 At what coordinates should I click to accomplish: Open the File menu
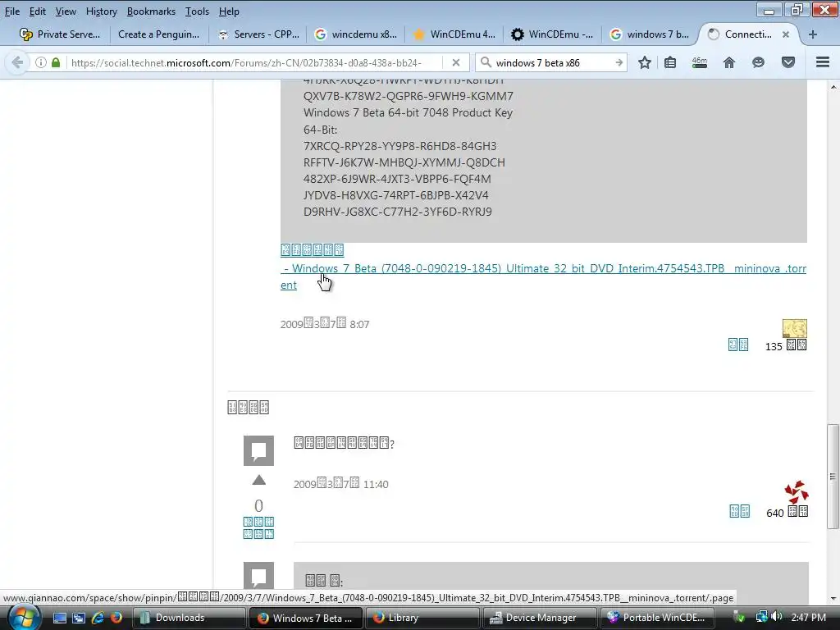click(11, 11)
